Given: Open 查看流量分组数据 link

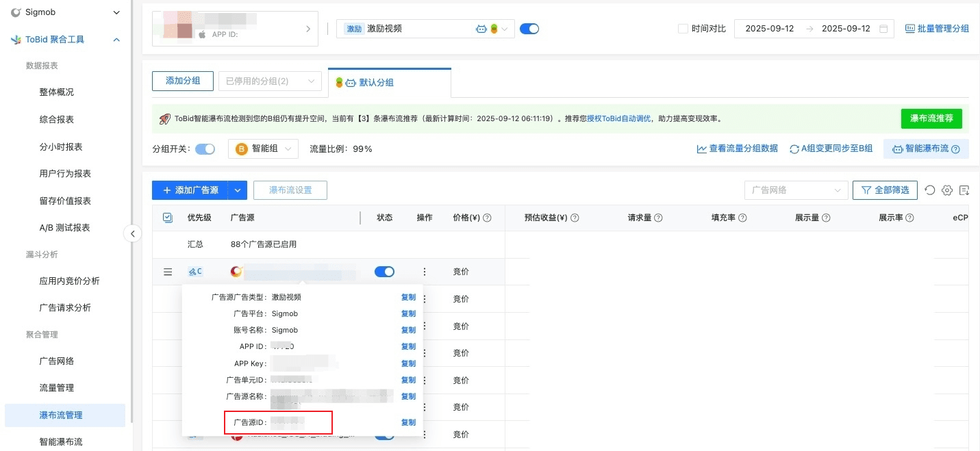Looking at the screenshot, I should (x=738, y=149).
